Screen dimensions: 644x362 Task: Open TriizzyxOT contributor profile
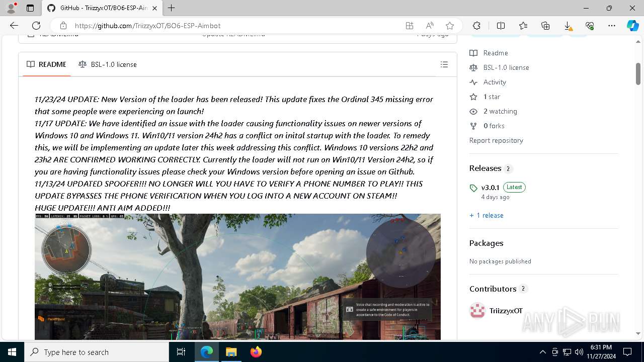coord(506,311)
